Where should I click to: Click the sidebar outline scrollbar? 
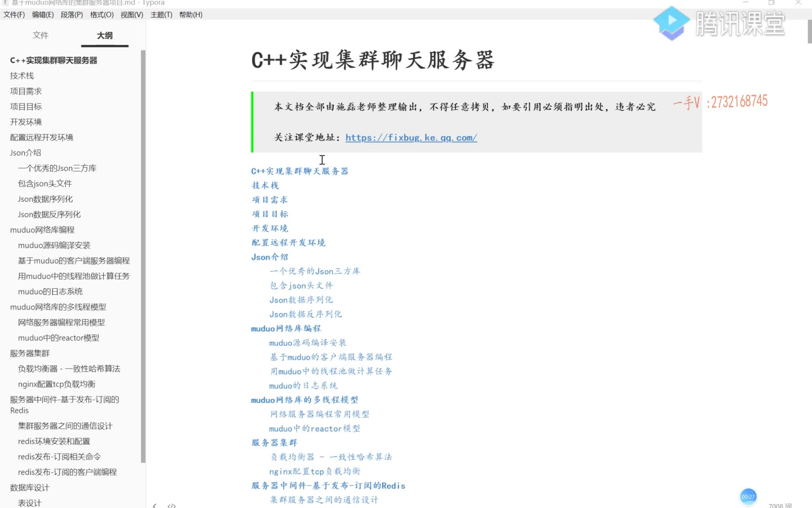tap(143, 256)
